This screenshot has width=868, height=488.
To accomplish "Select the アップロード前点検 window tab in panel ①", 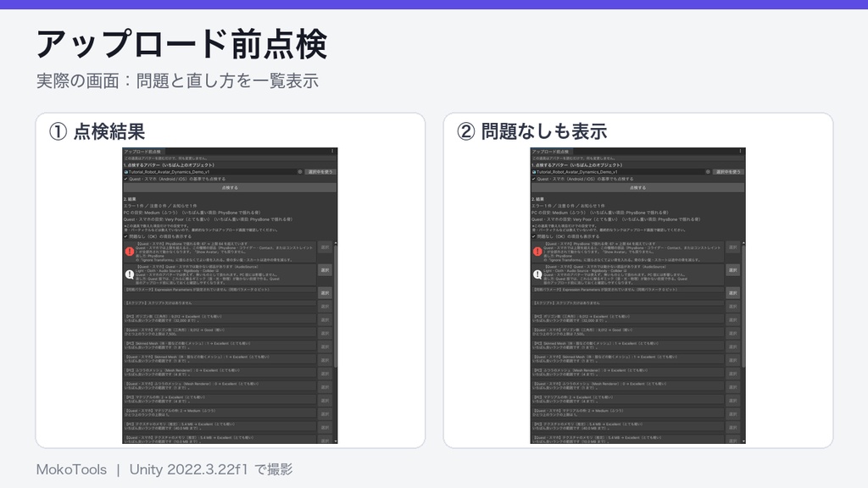I will click(142, 151).
